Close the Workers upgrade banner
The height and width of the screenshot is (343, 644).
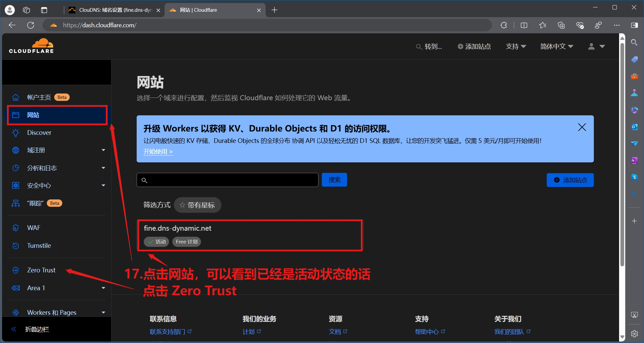pyautogui.click(x=582, y=127)
